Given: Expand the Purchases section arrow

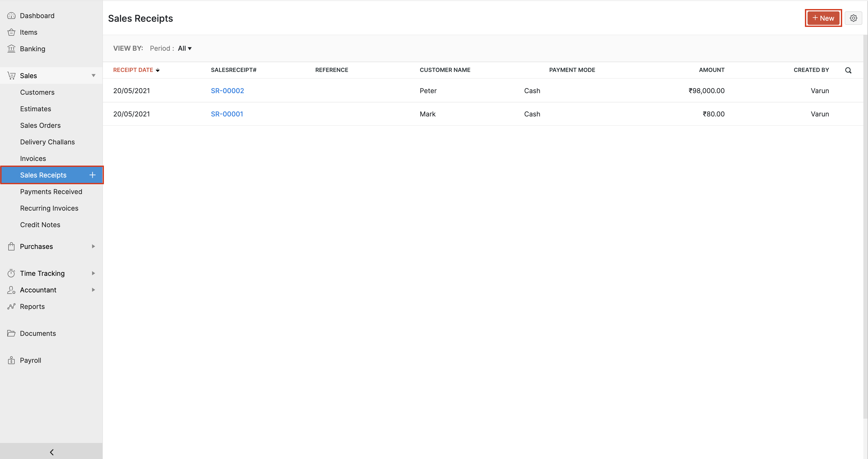Looking at the screenshot, I should tap(93, 247).
